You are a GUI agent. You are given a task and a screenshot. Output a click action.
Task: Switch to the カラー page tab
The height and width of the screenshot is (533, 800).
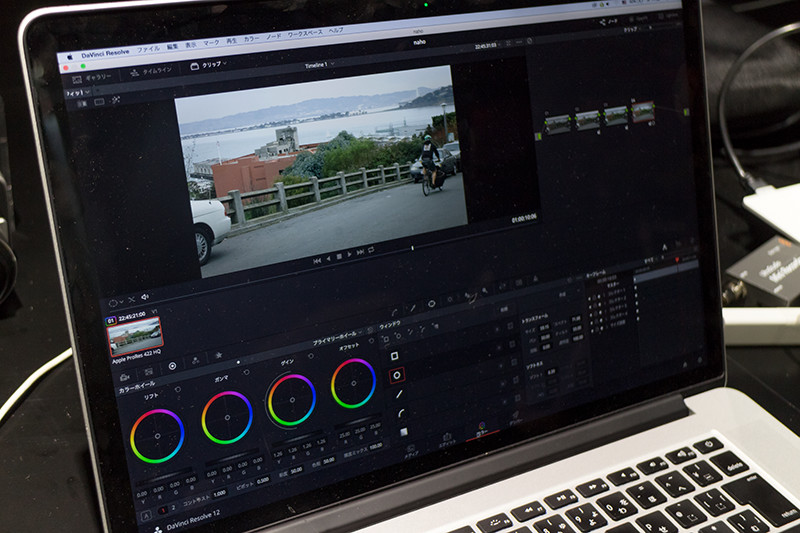click(482, 429)
